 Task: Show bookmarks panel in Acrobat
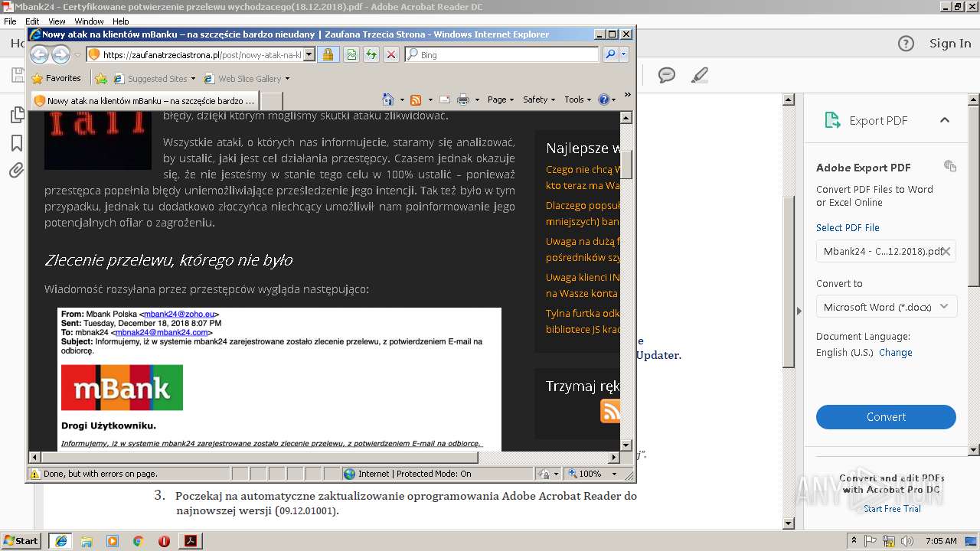point(17,143)
